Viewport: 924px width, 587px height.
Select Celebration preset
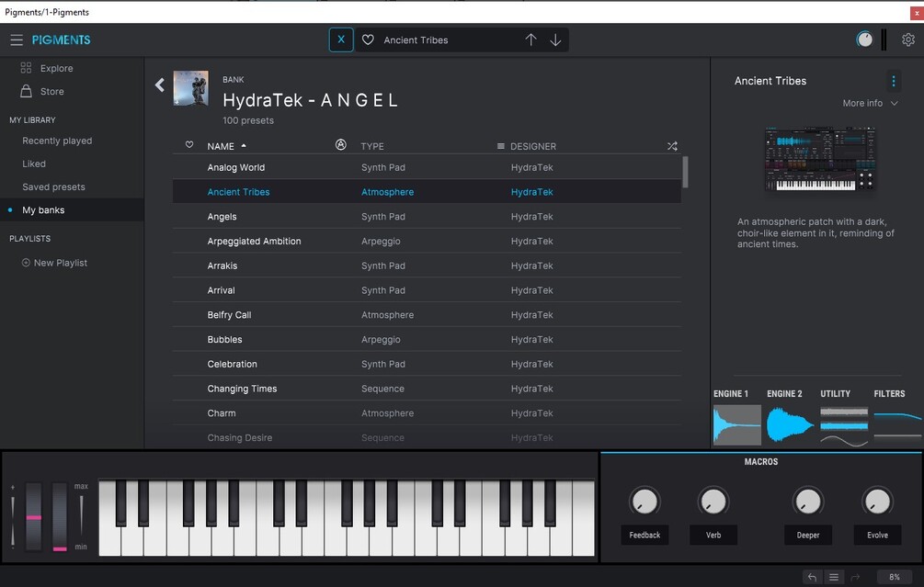[427, 364]
